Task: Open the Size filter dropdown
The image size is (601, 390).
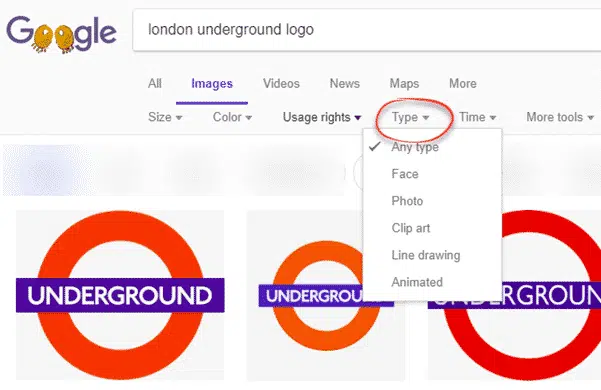Action: [165, 117]
